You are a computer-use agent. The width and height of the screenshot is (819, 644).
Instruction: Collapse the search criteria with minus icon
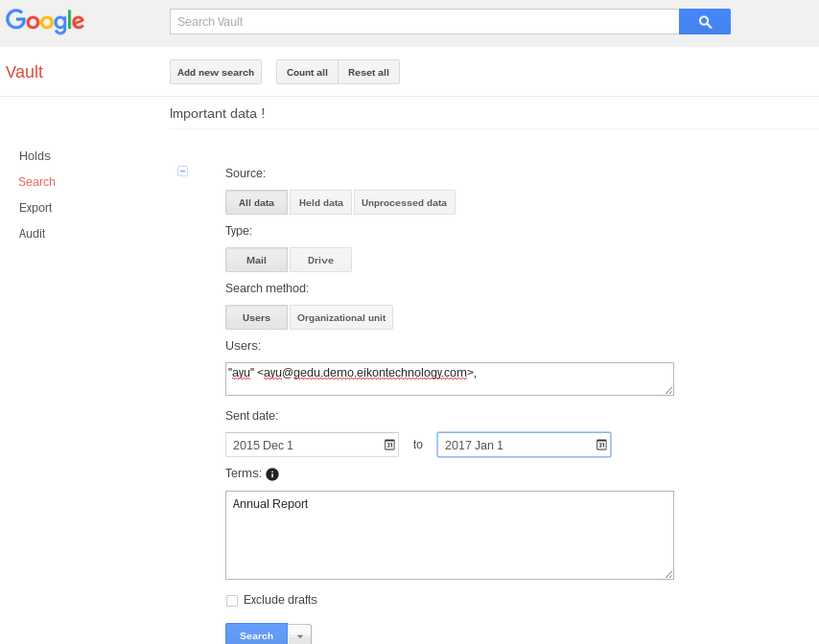point(182,171)
